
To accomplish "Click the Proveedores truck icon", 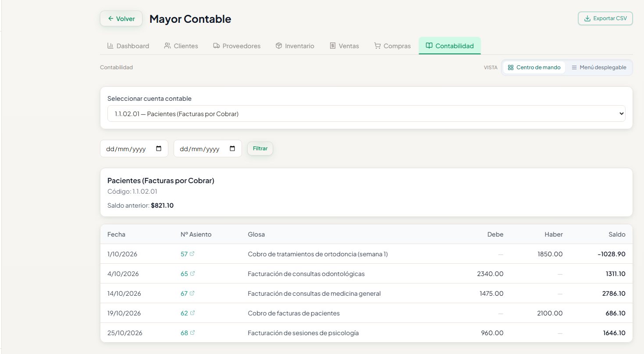I will 216,46.
